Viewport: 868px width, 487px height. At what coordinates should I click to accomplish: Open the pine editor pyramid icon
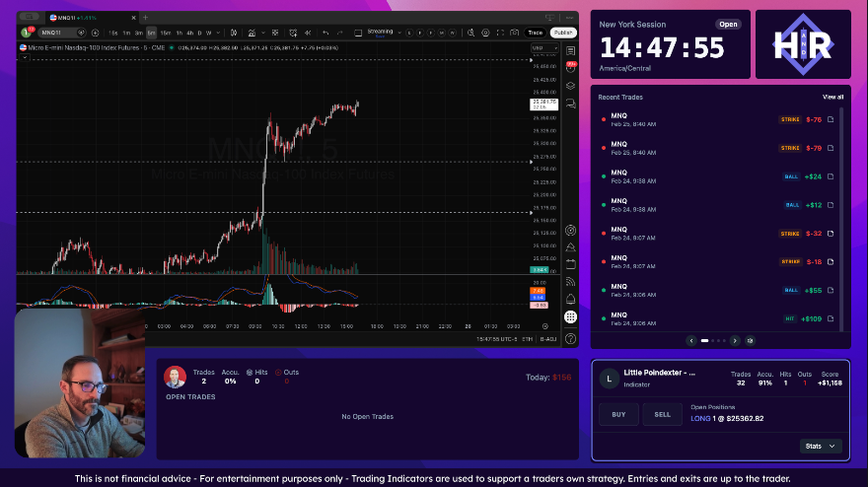pyautogui.click(x=570, y=247)
